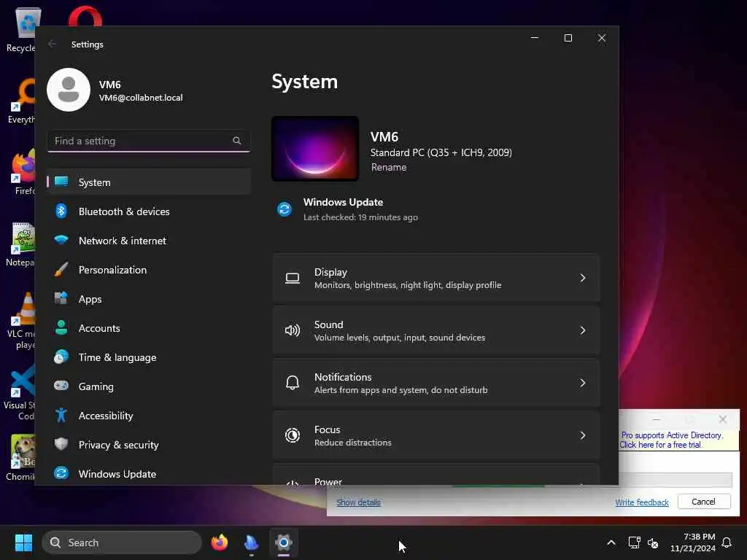
Task: Click the network tray icon
Action: 634,542
